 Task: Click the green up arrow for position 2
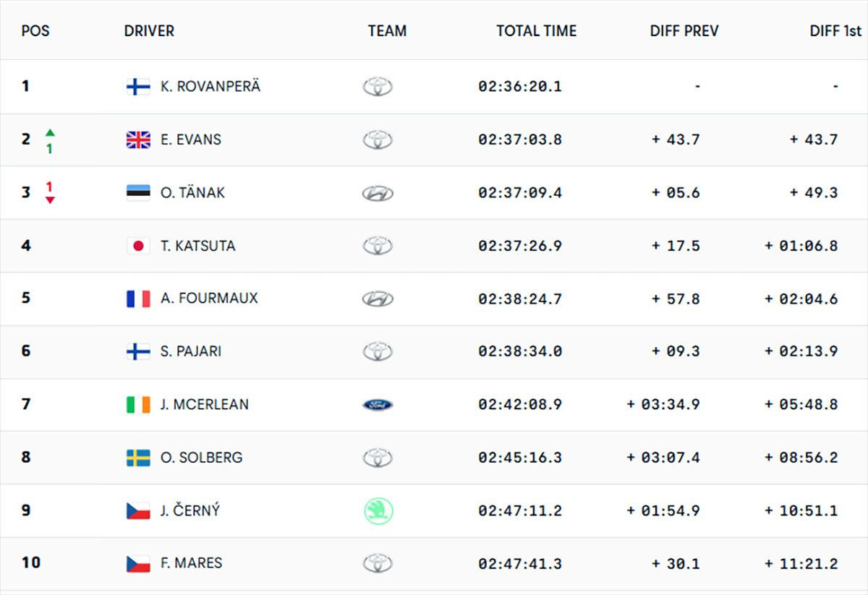50,133
